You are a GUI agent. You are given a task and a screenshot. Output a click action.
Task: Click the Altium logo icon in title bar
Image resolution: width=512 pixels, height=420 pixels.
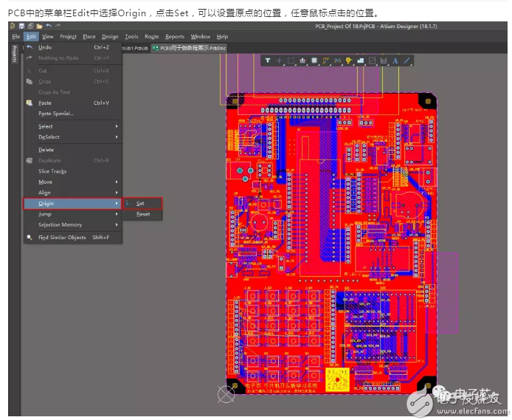13,26
